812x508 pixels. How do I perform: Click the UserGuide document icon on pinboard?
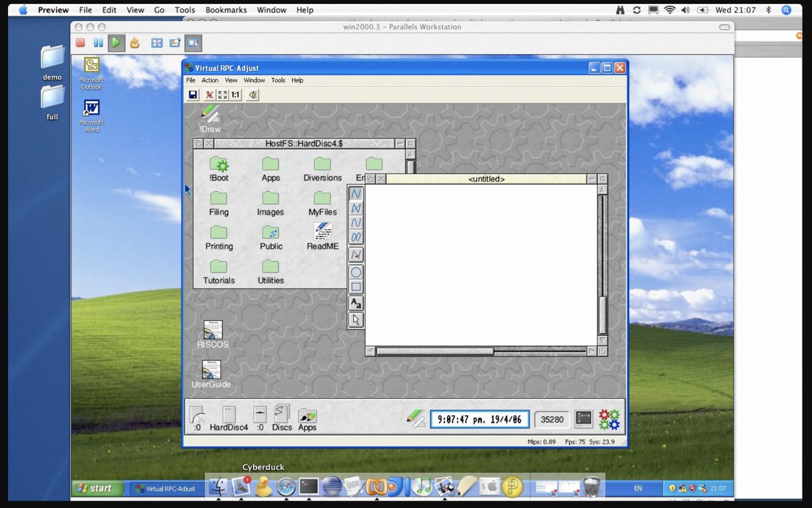[211, 369]
